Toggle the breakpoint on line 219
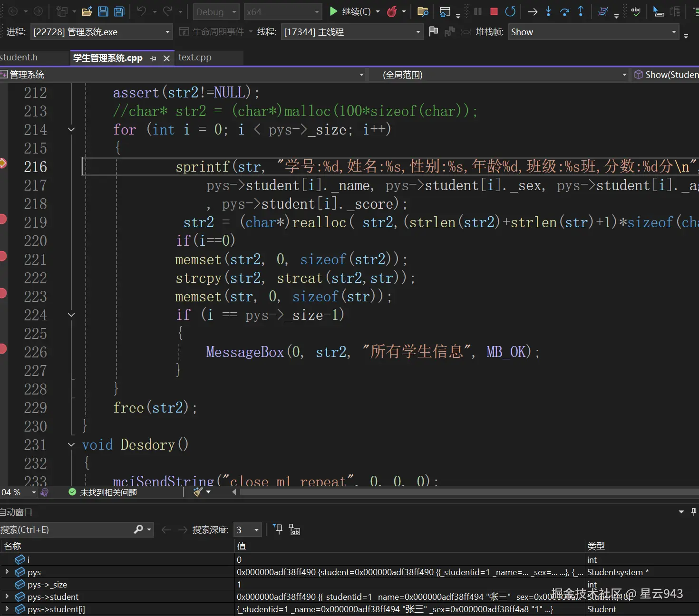The height and width of the screenshot is (616, 699). pyautogui.click(x=3, y=219)
